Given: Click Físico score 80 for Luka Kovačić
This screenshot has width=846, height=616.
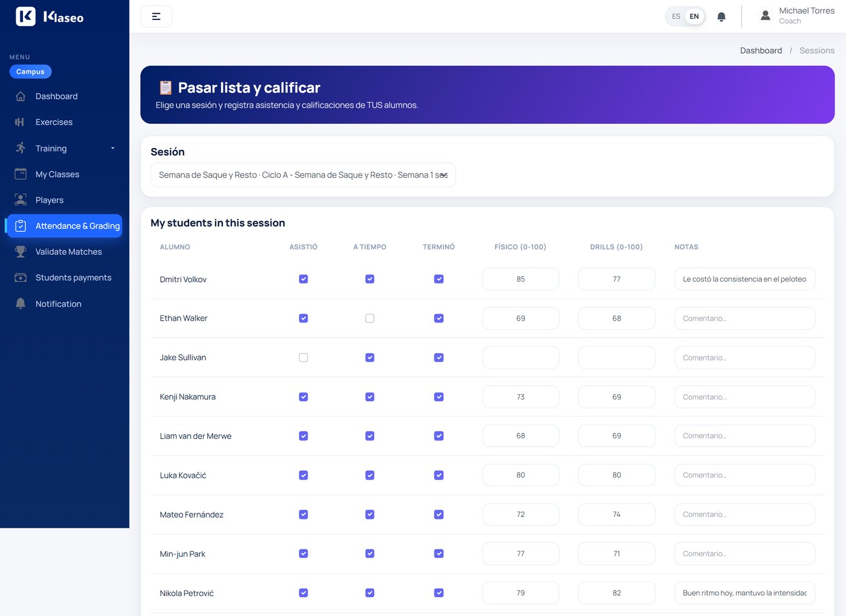Looking at the screenshot, I should (520, 475).
